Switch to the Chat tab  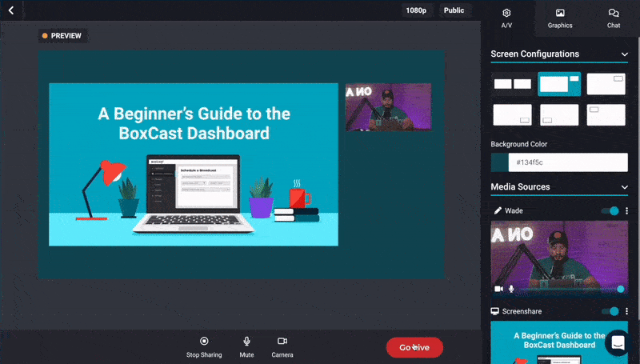613,18
